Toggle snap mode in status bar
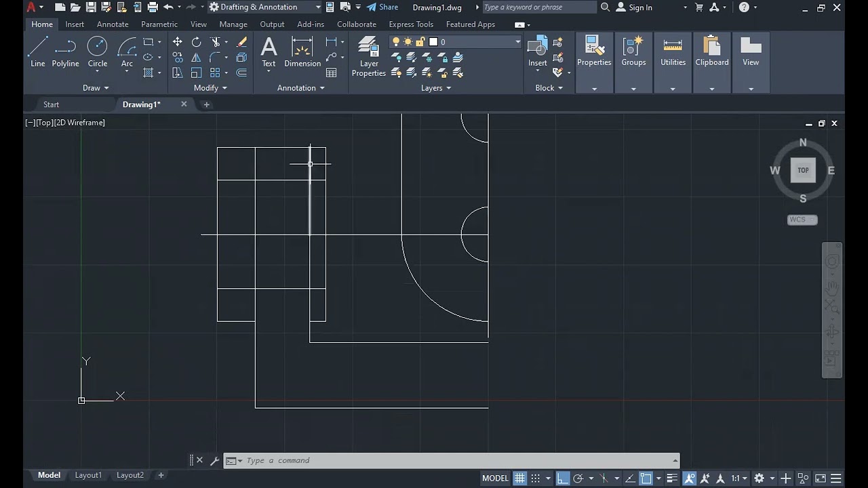The image size is (868, 488). click(x=535, y=478)
